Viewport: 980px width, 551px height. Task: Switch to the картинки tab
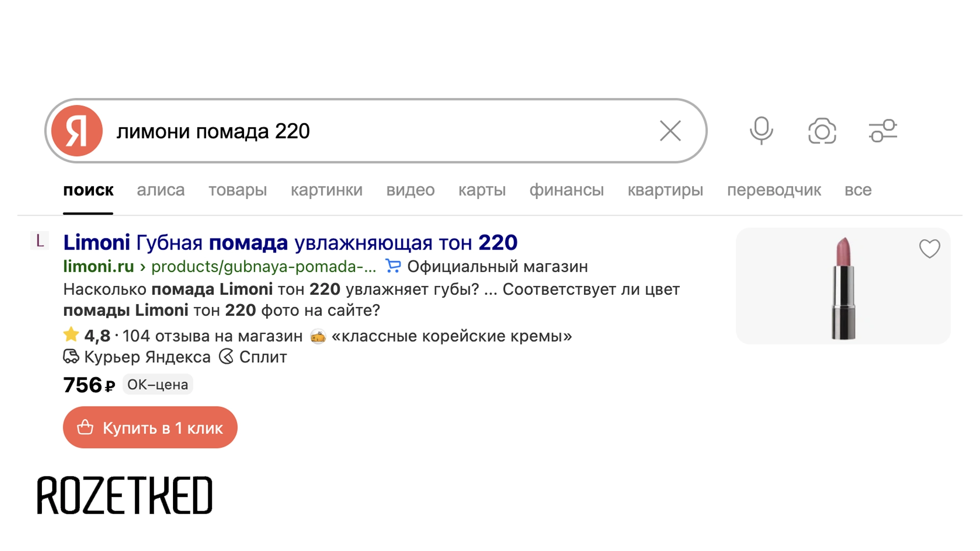click(327, 190)
